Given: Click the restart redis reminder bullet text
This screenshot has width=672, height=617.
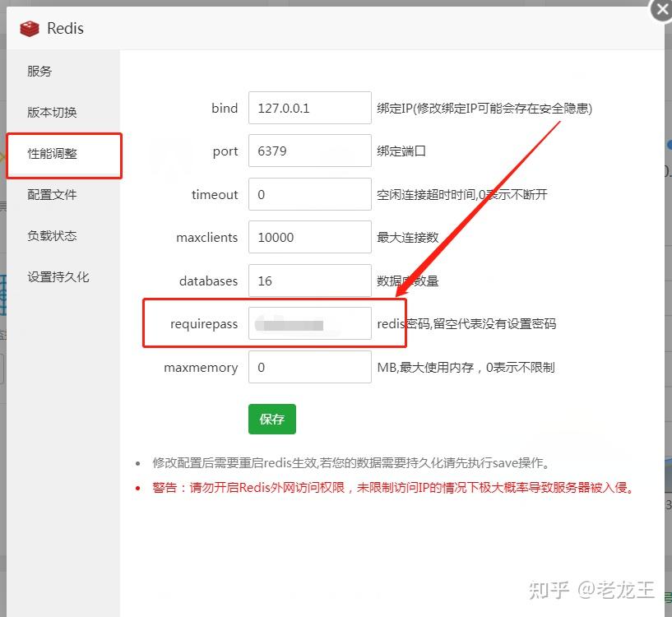Looking at the screenshot, I should pos(345,462).
